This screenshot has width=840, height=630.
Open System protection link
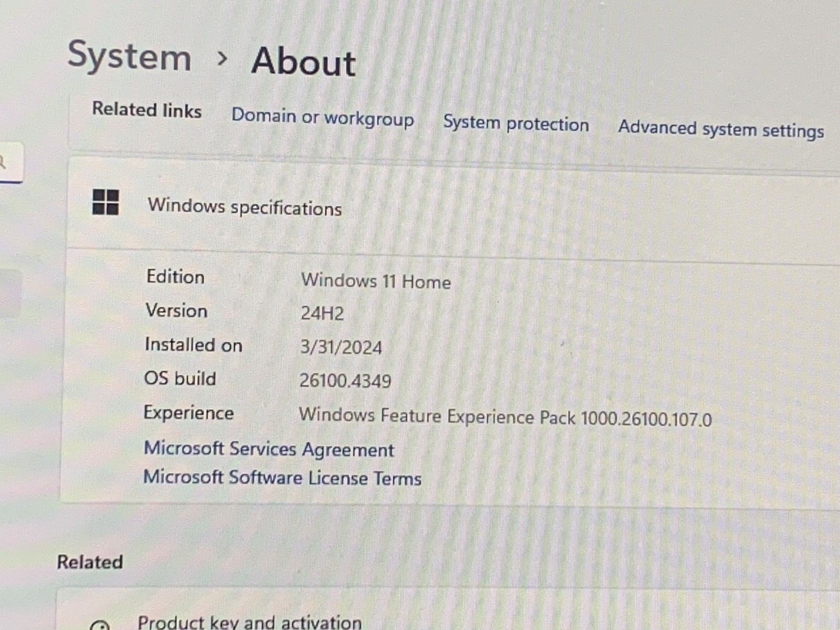click(x=516, y=123)
